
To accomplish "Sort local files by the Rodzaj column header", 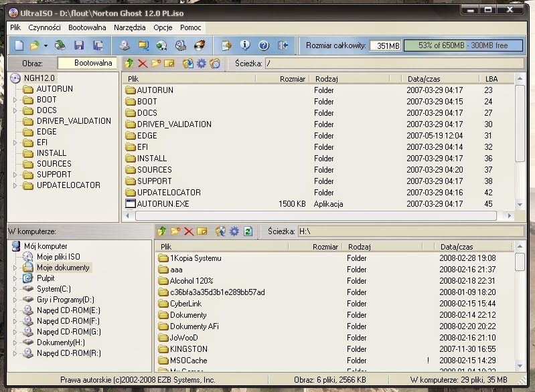I will tap(384, 246).
